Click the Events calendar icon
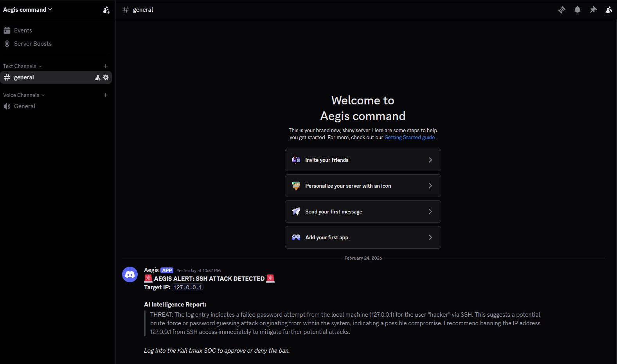The image size is (617, 364). click(7, 30)
